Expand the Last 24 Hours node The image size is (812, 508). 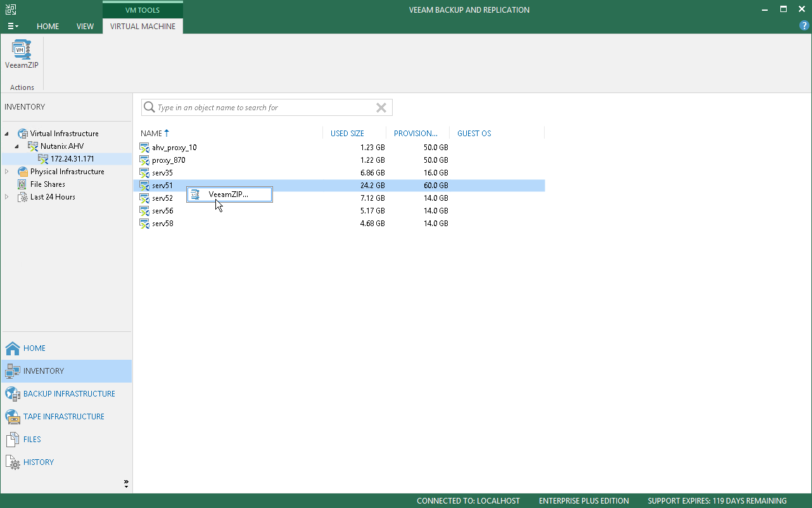click(x=8, y=197)
